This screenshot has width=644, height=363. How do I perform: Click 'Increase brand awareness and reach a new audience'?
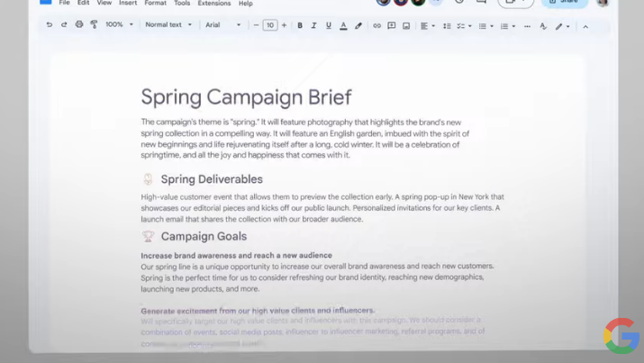click(237, 256)
